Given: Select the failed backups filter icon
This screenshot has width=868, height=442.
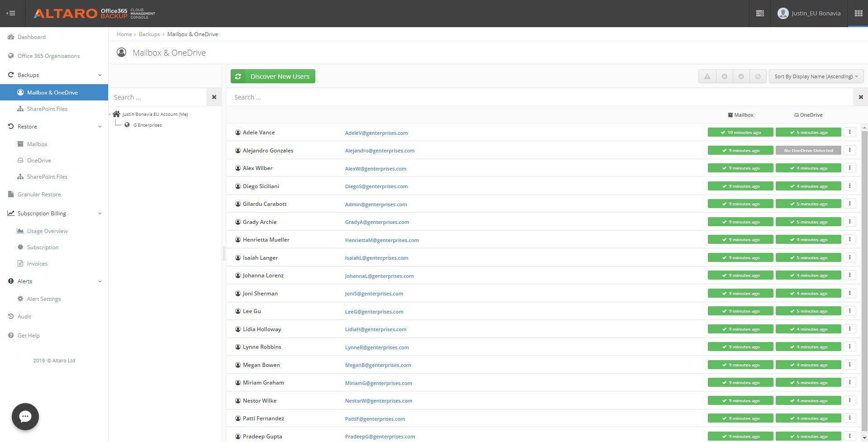Looking at the screenshot, I should pos(725,76).
